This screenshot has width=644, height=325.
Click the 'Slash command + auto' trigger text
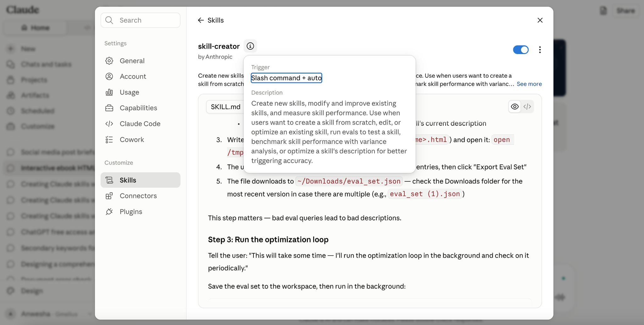[286, 78]
